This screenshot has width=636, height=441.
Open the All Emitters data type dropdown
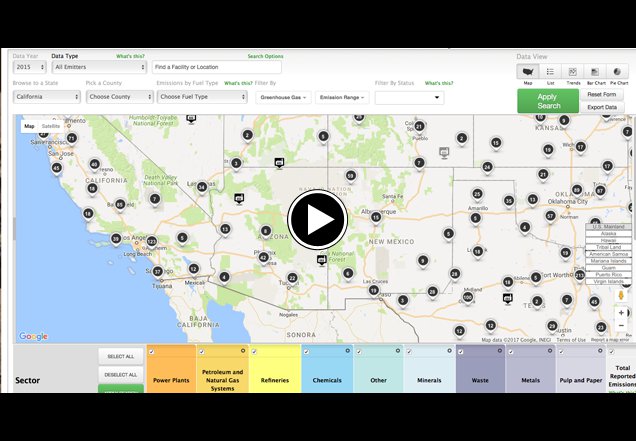99,67
